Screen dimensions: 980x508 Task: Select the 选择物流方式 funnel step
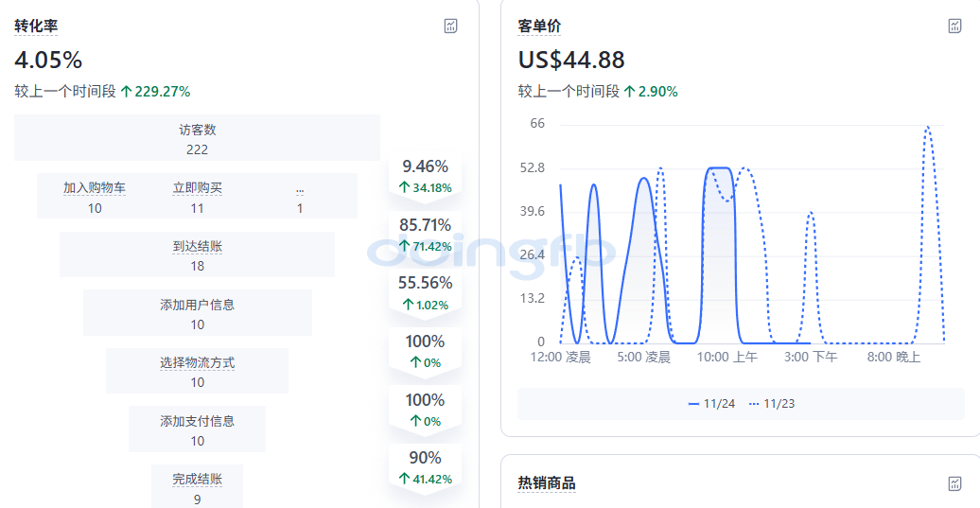(197, 371)
